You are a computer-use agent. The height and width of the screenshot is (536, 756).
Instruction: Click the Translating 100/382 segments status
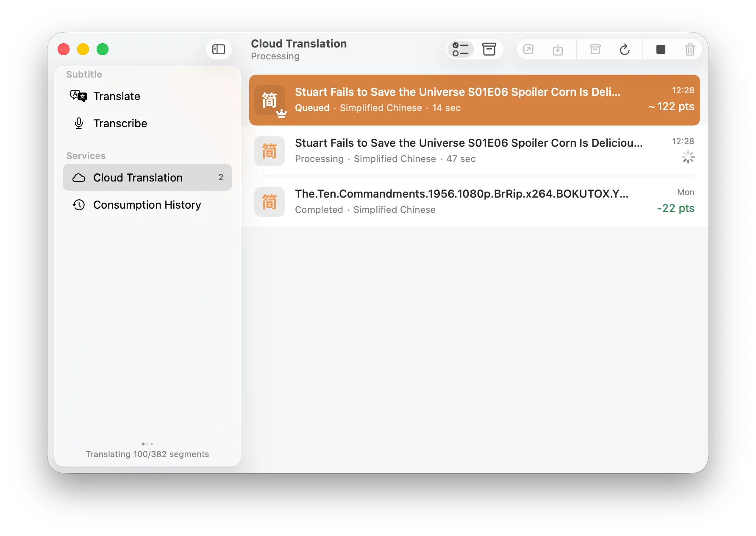[x=147, y=454]
